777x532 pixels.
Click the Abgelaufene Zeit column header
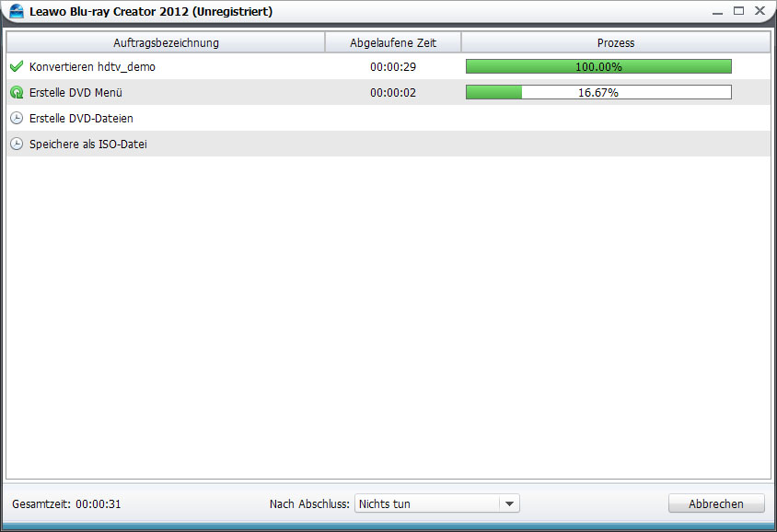pyautogui.click(x=393, y=42)
